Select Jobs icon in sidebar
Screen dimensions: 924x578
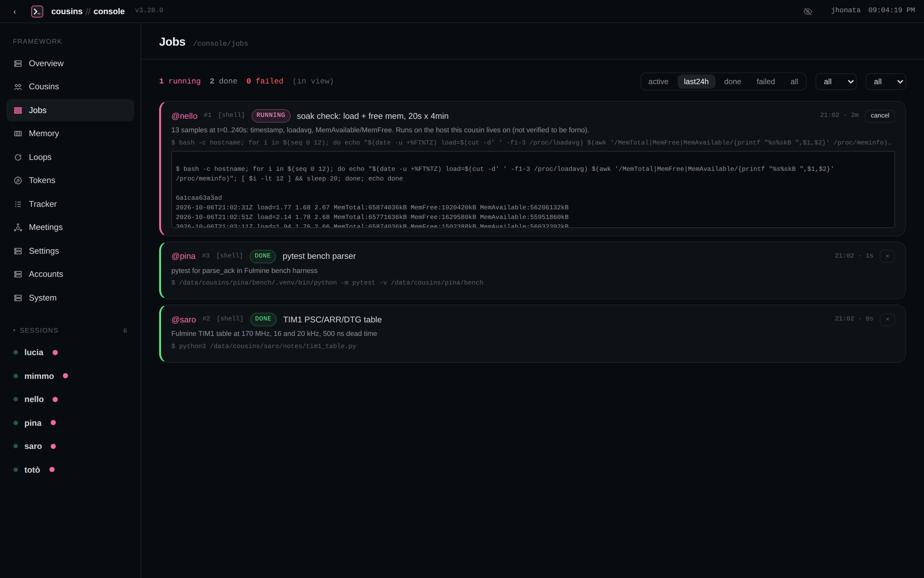tap(18, 110)
